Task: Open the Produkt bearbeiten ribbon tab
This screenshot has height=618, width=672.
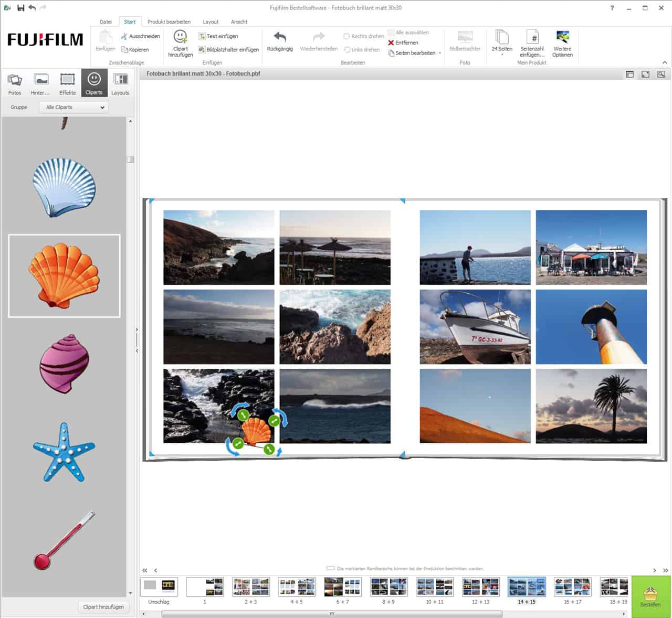Action: click(169, 22)
